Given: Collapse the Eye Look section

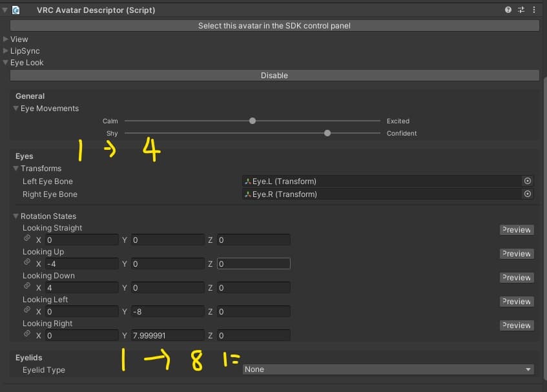Looking at the screenshot, I should click(x=5, y=63).
